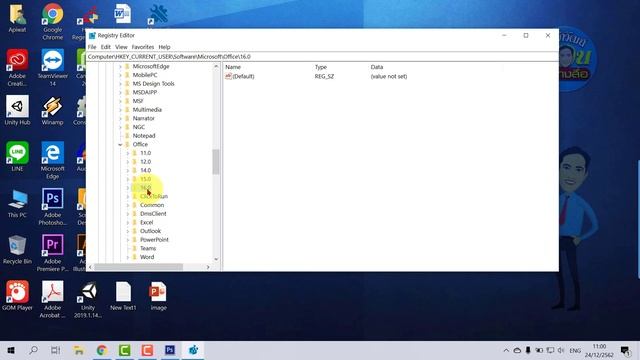Launch Microsoft Edge desktop icon
This screenshot has width=640, height=360.
click(53, 160)
